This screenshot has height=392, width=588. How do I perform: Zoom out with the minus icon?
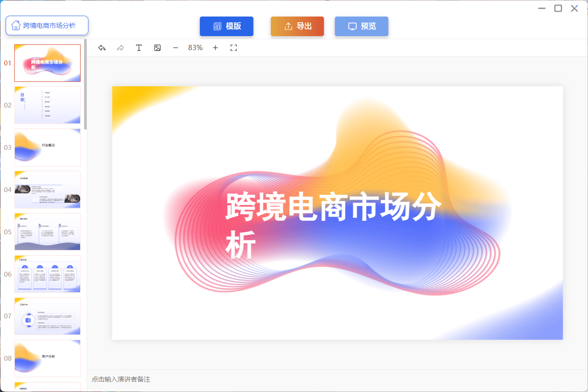(176, 48)
